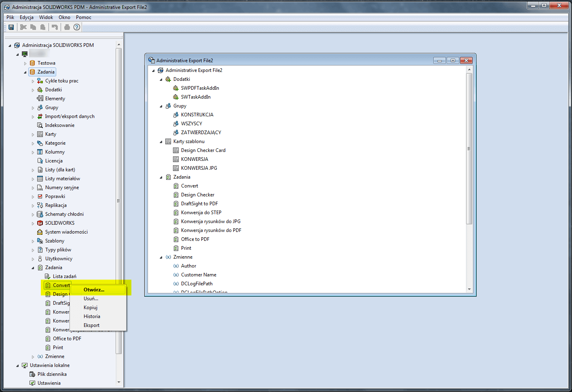Click the Licencja icon in the tree
The width and height of the screenshot is (572, 392).
click(x=40, y=160)
